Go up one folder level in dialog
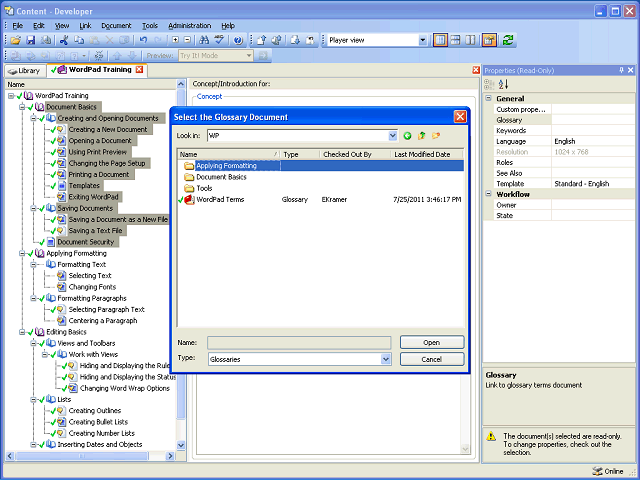640x480 pixels. pyautogui.click(x=421, y=135)
